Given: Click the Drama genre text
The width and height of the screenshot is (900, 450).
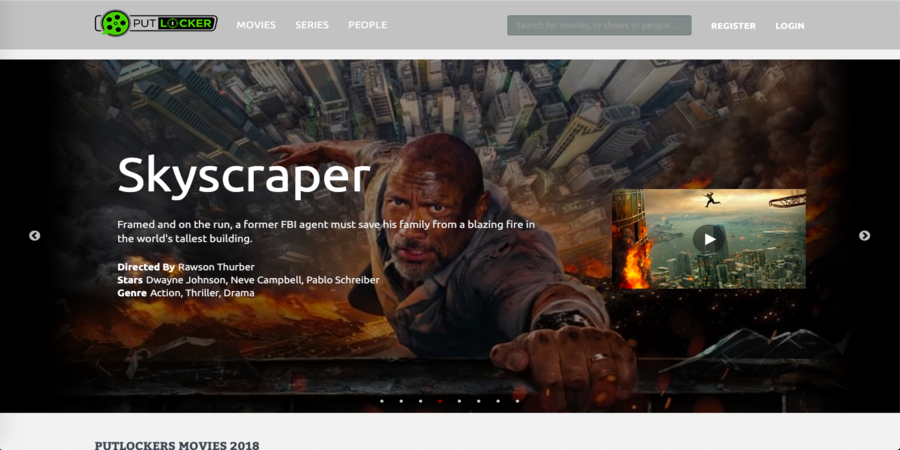Looking at the screenshot, I should 239,293.
